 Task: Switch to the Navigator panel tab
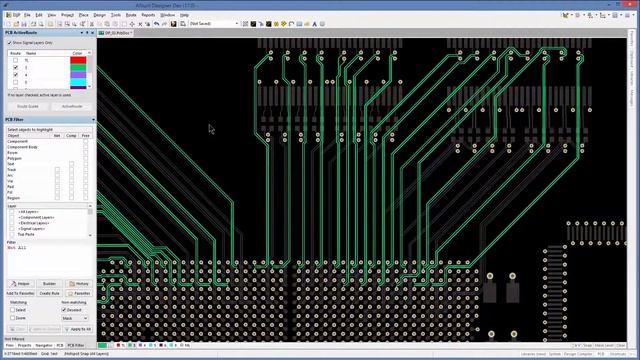pyautogui.click(x=44, y=345)
